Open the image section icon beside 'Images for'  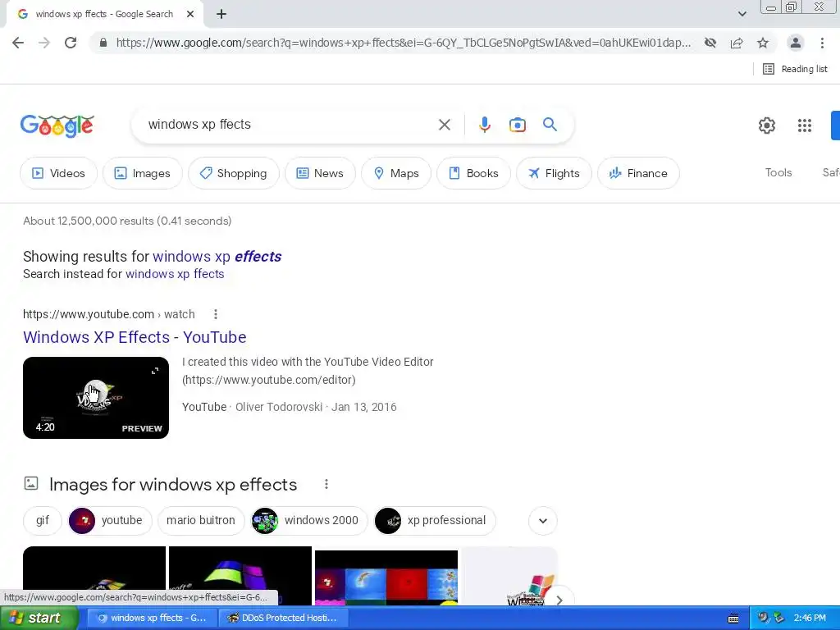click(31, 483)
